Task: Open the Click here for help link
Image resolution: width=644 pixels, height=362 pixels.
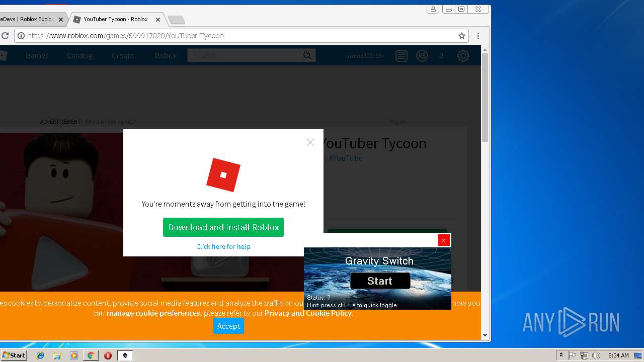Action: coord(223,246)
